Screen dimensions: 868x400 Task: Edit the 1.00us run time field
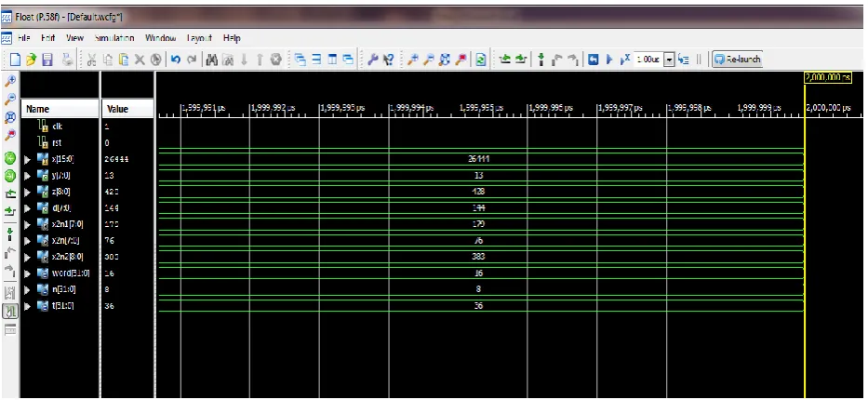pyautogui.click(x=648, y=60)
